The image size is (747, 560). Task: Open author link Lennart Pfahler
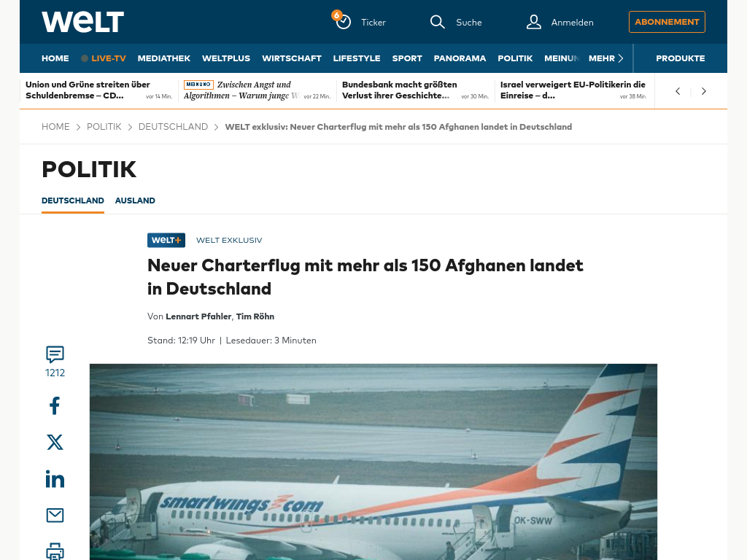point(198,316)
